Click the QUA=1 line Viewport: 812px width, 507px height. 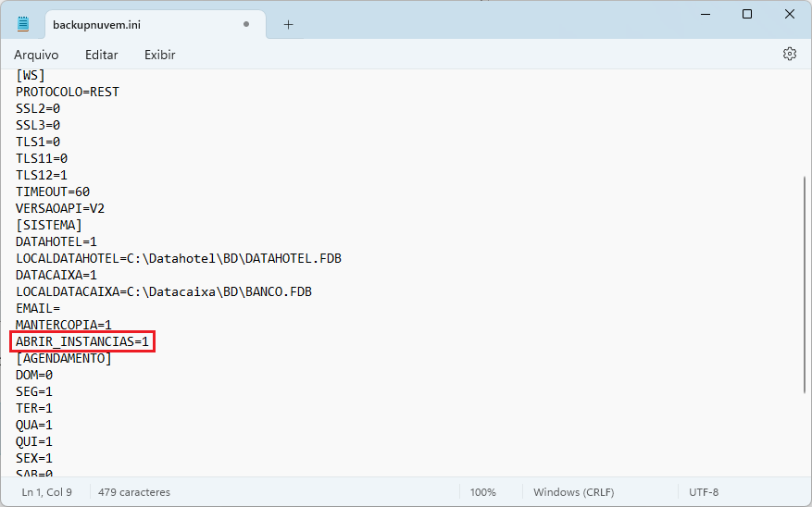34,425
